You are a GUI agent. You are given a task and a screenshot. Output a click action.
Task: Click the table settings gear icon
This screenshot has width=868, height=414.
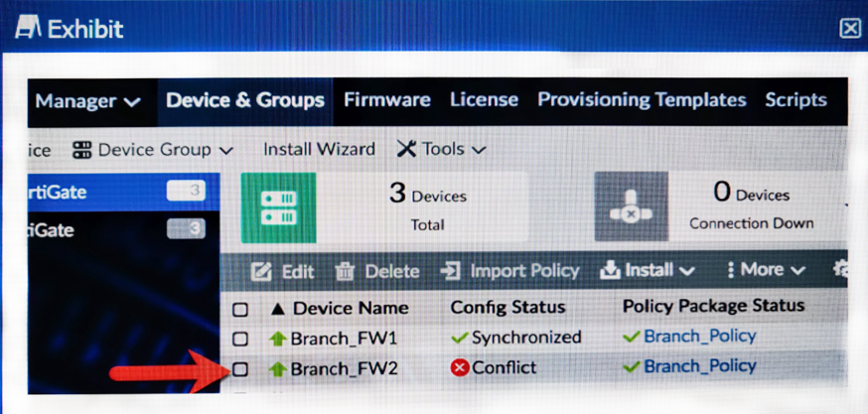point(840,269)
